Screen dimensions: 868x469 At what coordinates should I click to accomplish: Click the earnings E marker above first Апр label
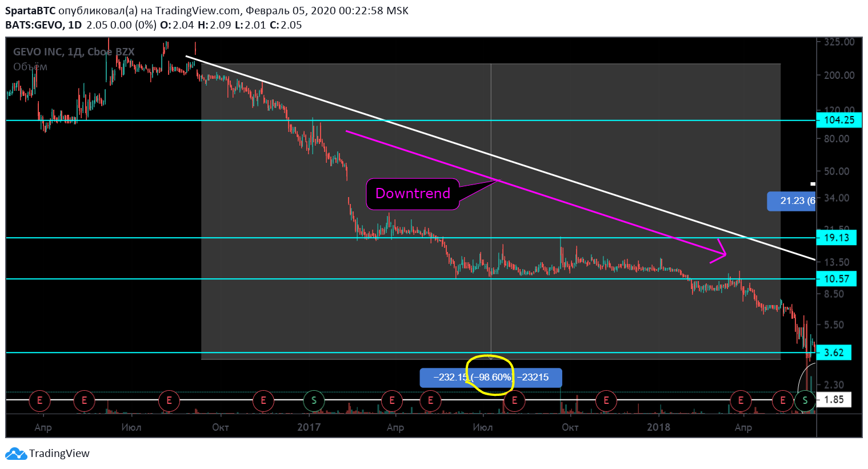pyautogui.click(x=40, y=400)
